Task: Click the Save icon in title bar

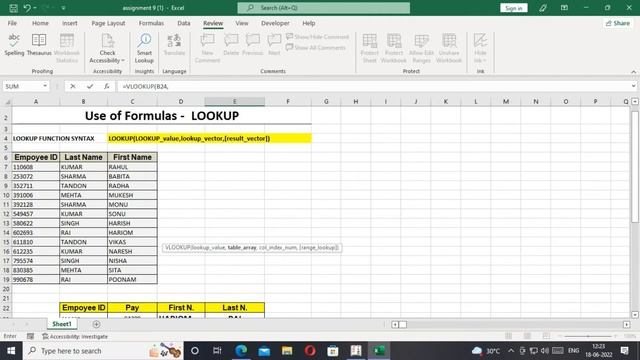Action: (x=13, y=8)
